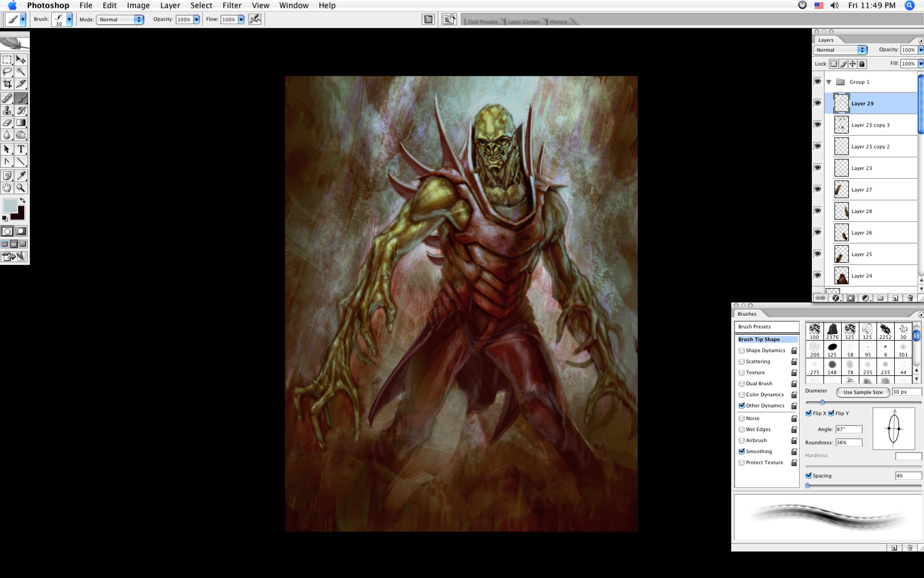Open layer blend mode Normal dropdown
Screen dimensions: 924x578
tap(839, 50)
